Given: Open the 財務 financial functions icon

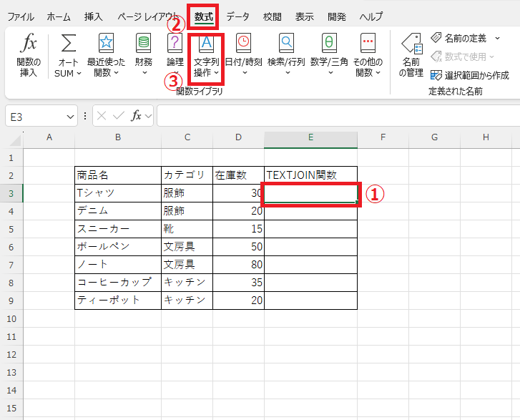Looking at the screenshot, I should click(143, 44).
